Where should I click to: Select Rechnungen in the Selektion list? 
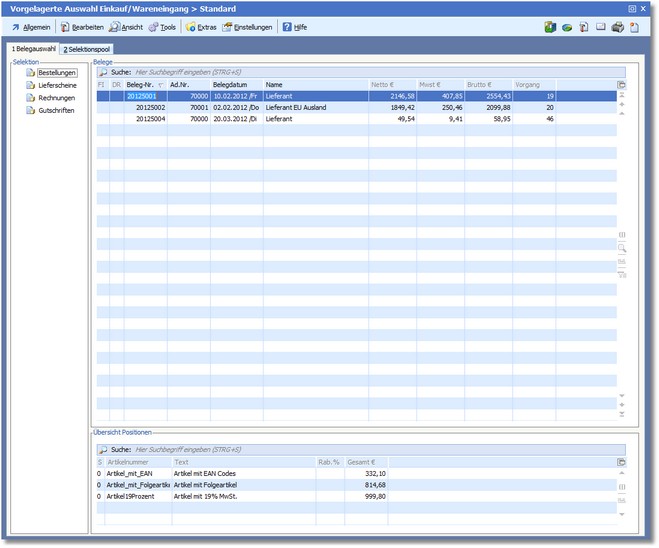tap(56, 98)
